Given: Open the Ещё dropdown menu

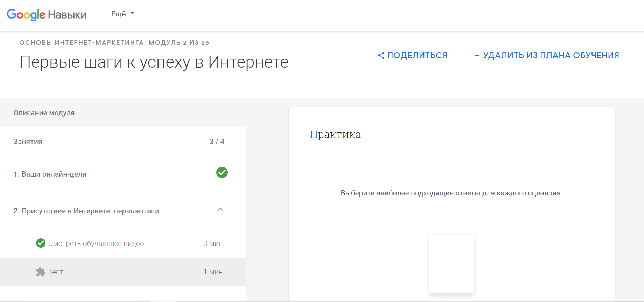Looking at the screenshot, I should pyautogui.click(x=123, y=14).
